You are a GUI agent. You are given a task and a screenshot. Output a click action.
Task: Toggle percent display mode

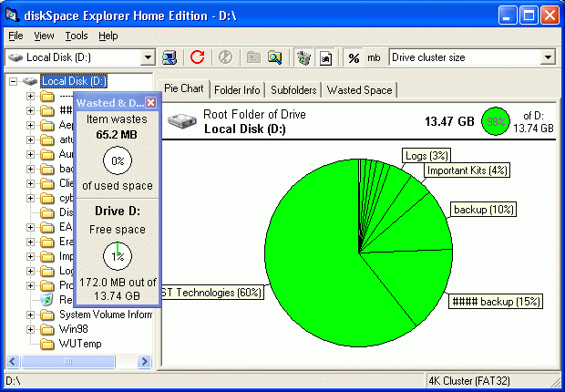click(354, 57)
